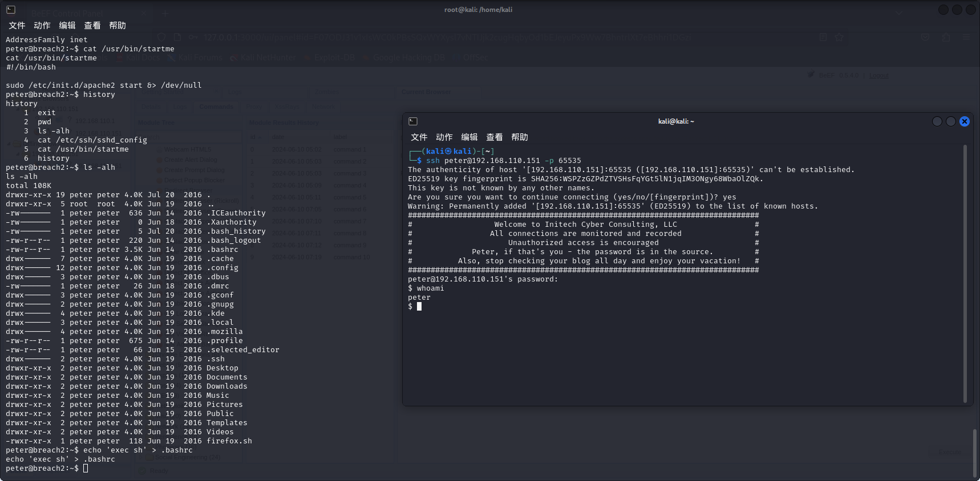Viewport: 980px width, 481px height.
Task: Click '.bash_logout' in the ls listing
Action: 234,240
